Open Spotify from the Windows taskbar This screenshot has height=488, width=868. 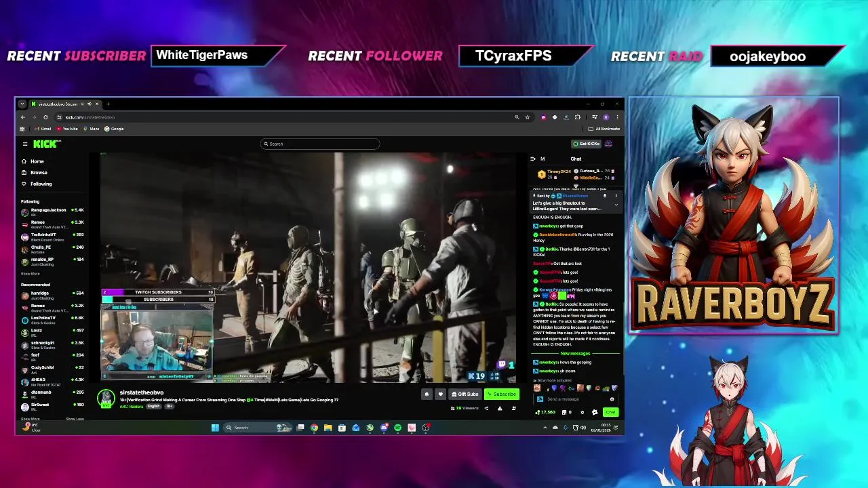coord(397,428)
